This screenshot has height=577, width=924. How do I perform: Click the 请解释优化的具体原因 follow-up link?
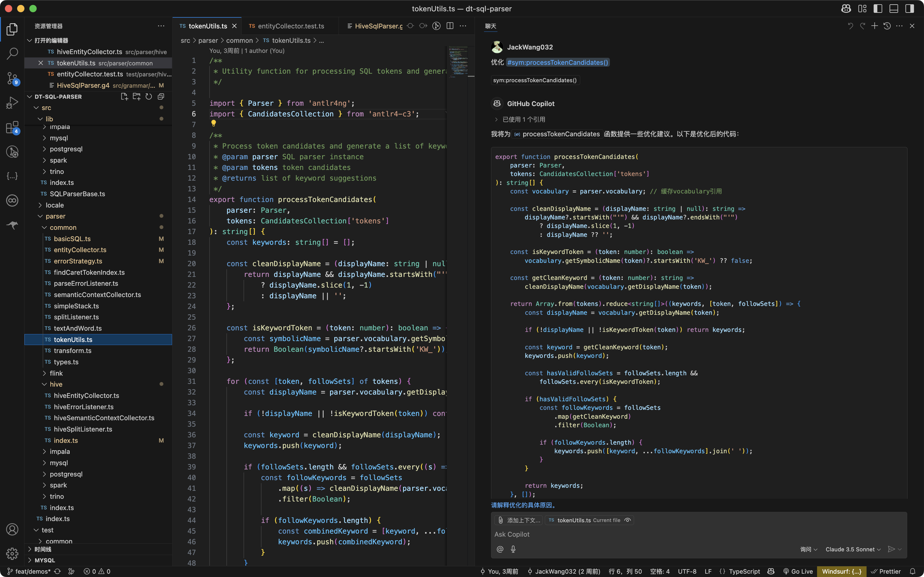click(523, 505)
